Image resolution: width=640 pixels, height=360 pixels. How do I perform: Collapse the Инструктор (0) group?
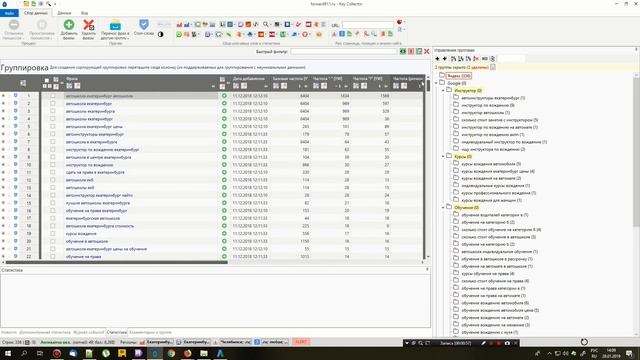[x=443, y=90]
